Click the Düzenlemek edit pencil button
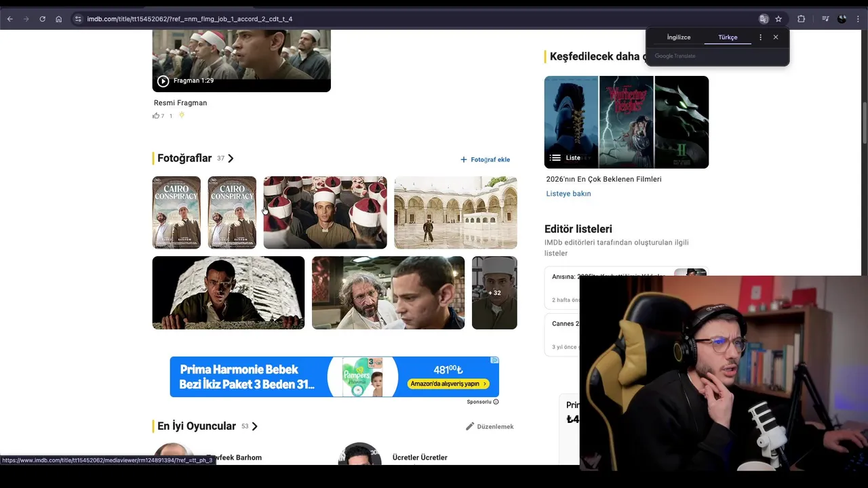The image size is (868, 488). tap(489, 426)
